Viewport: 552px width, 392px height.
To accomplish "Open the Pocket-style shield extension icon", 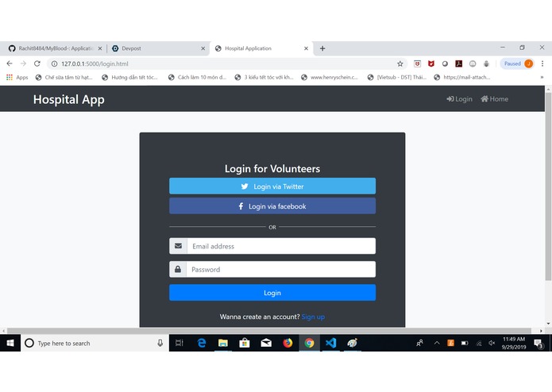I will (x=417, y=63).
